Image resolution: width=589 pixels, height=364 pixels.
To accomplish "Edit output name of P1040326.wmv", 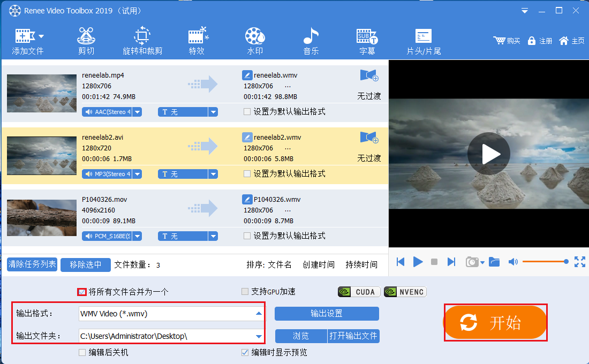I will point(247,199).
